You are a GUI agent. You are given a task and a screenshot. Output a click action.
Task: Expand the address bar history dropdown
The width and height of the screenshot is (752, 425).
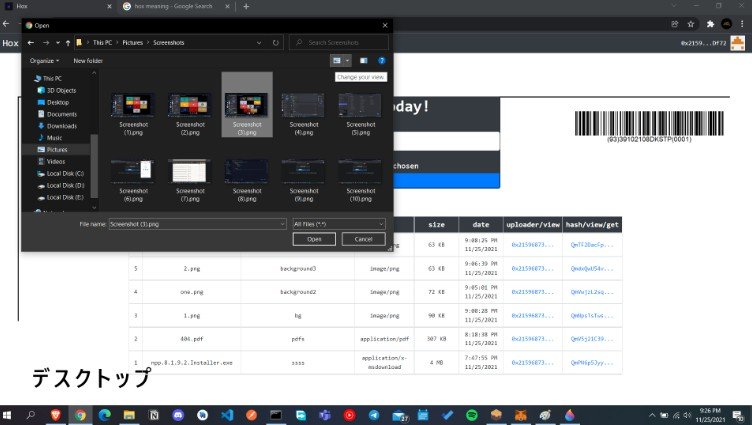coord(259,43)
